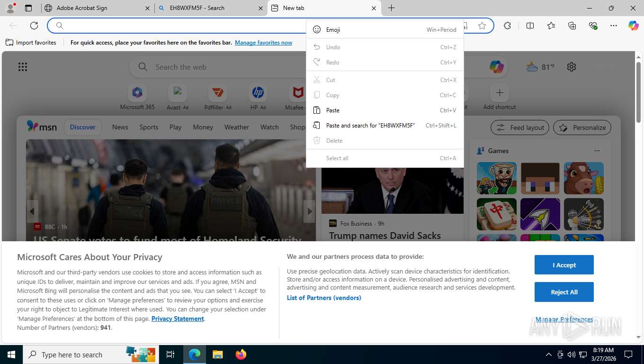644x364 pixels.
Task: Open the Play feed tab
Action: 175,127
